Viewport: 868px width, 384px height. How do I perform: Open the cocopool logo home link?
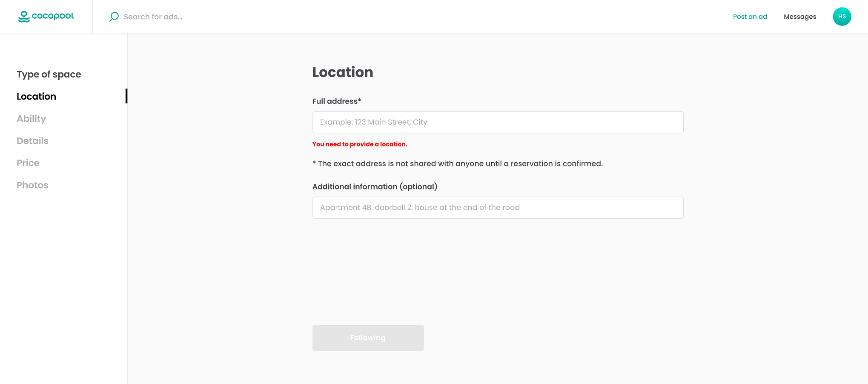(46, 17)
